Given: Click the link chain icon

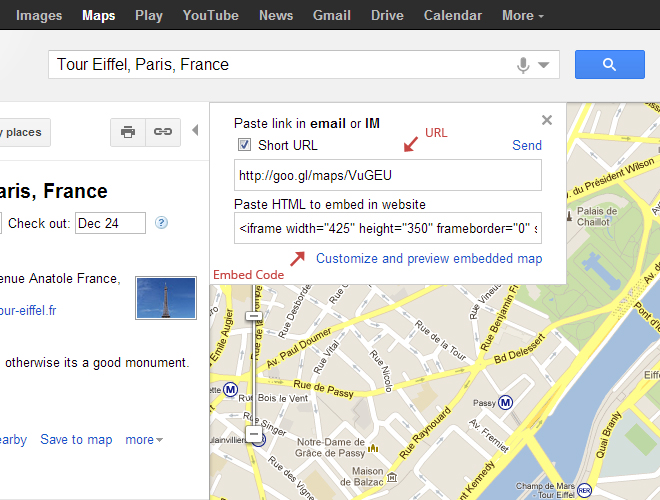Looking at the screenshot, I should (x=163, y=132).
